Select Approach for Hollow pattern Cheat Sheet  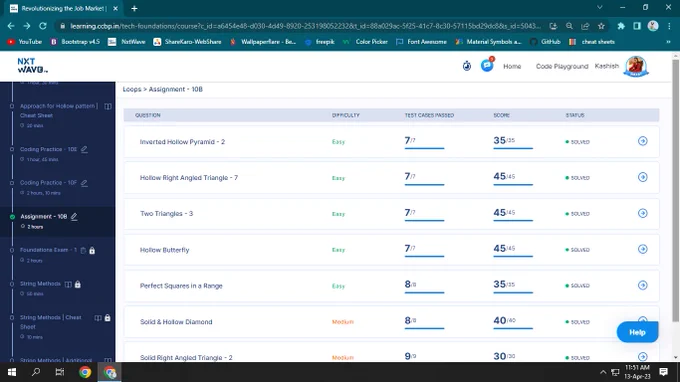pyautogui.click(x=59, y=111)
